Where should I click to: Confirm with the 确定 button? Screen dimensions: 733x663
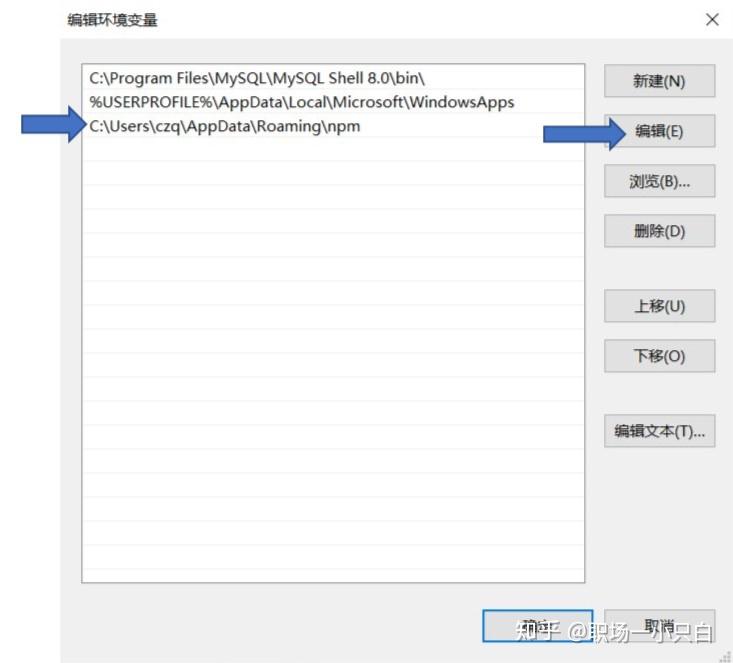click(538, 626)
